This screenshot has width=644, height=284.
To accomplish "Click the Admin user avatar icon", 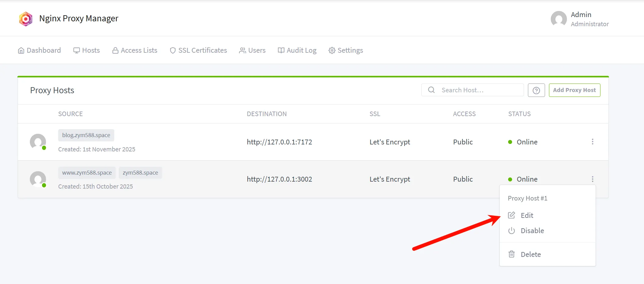I will click(x=558, y=19).
